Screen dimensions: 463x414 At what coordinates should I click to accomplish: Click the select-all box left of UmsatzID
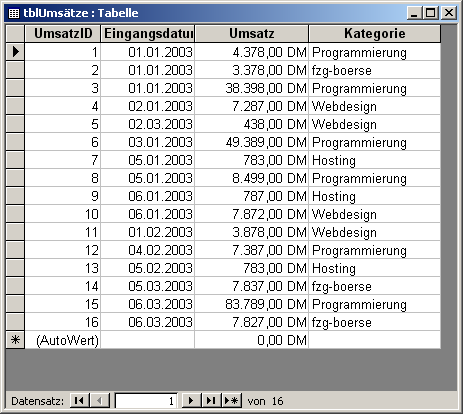(15, 34)
